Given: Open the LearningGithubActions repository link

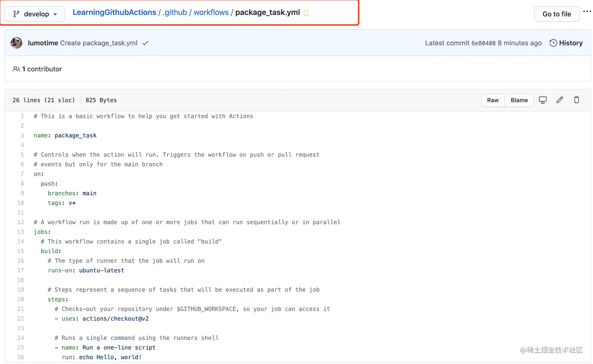Looking at the screenshot, I should (114, 12).
